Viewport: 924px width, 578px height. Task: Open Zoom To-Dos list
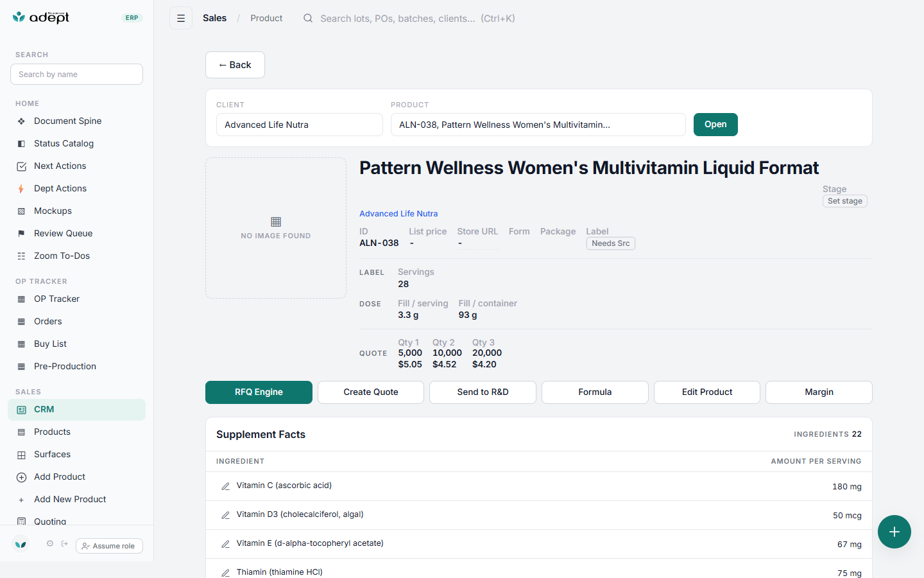tap(76, 256)
